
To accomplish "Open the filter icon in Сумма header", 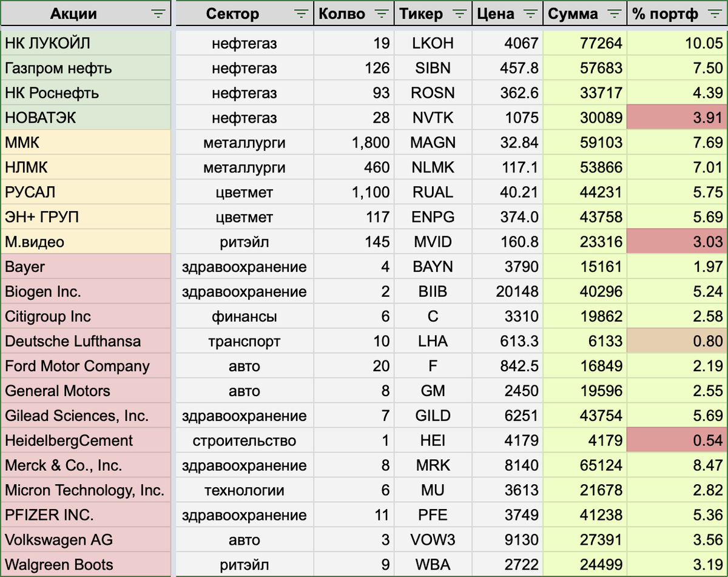I will click(x=614, y=13).
